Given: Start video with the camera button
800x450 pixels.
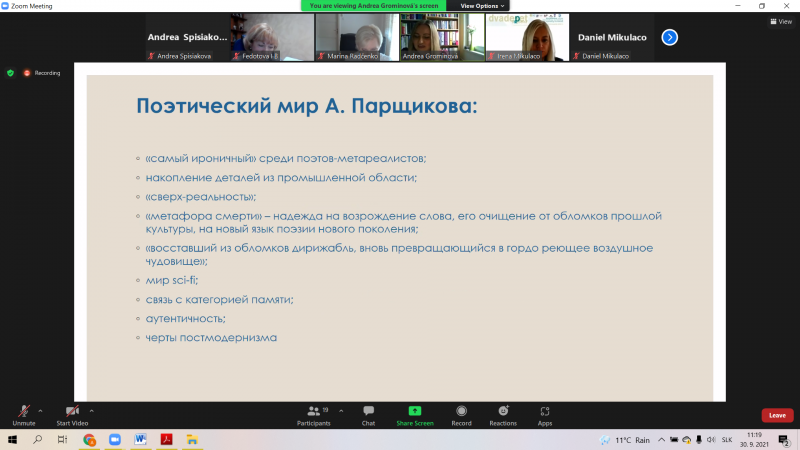Looking at the screenshot, I should tap(72, 413).
